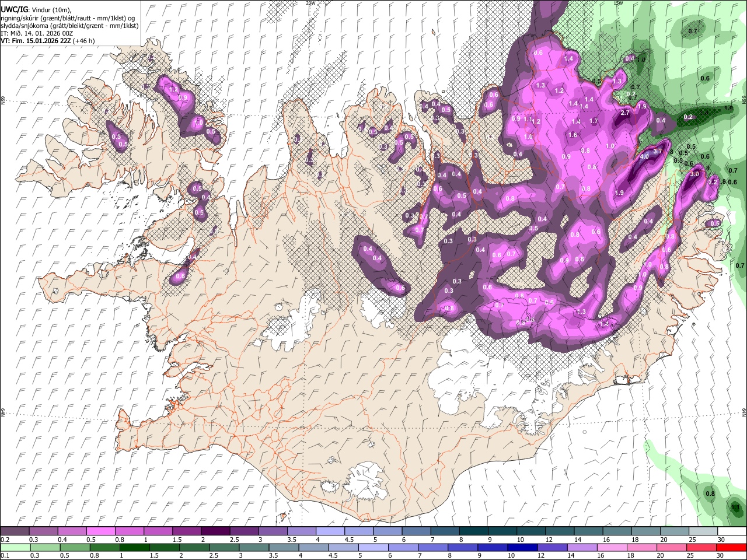Select the "IT: Mið. 14. 01. 2026 00Z" line
The image size is (747, 560).
(x=37, y=34)
